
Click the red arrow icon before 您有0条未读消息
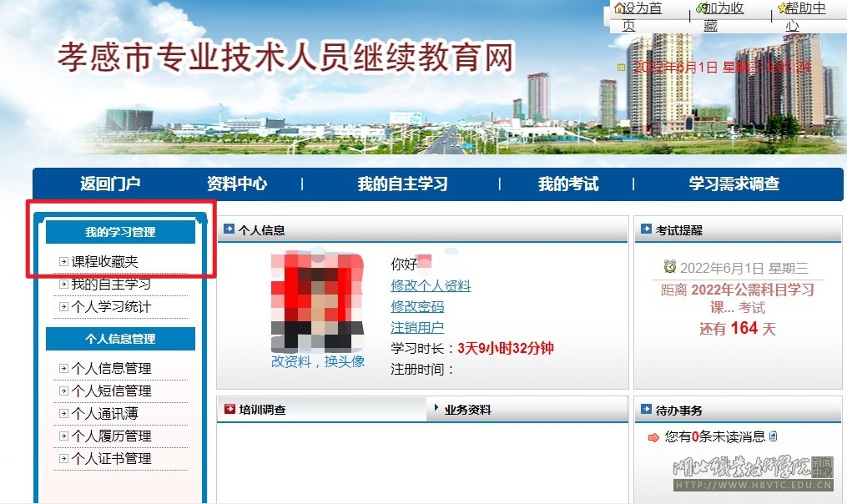[653, 437]
